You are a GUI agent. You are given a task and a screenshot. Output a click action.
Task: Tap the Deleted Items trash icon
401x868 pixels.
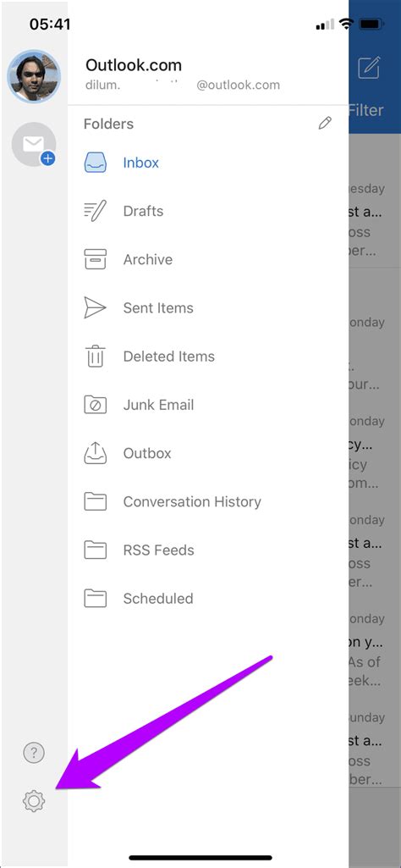(x=95, y=356)
